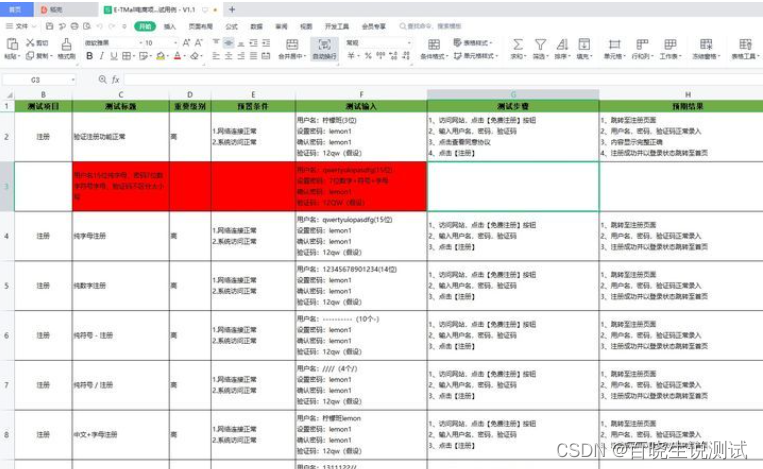Click the Table Tools icon
Viewport: 763px width, 469px height.
pyautogui.click(x=745, y=44)
